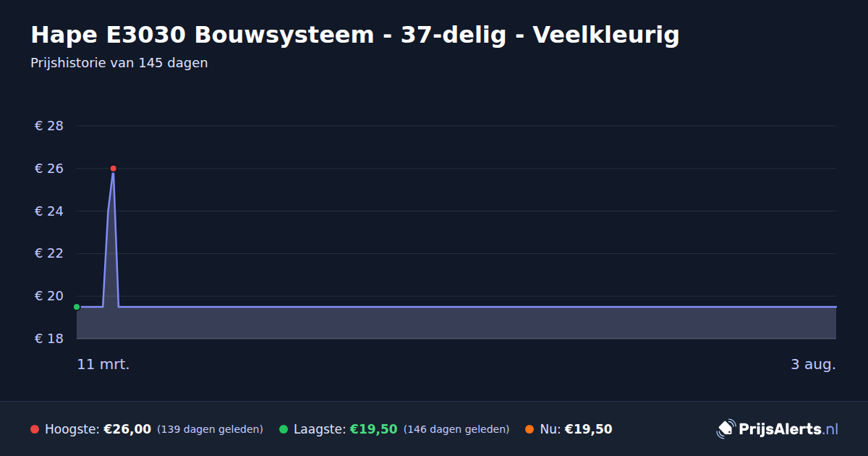The image size is (868, 456).
Task: Click the € 28 axis label
Action: (x=49, y=126)
